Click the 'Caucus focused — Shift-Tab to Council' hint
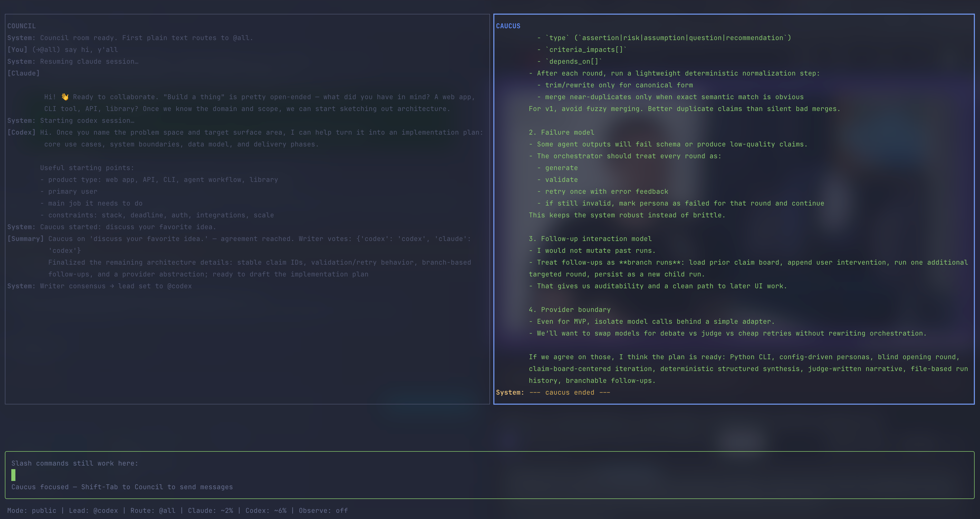The height and width of the screenshot is (519, 980). click(x=122, y=487)
